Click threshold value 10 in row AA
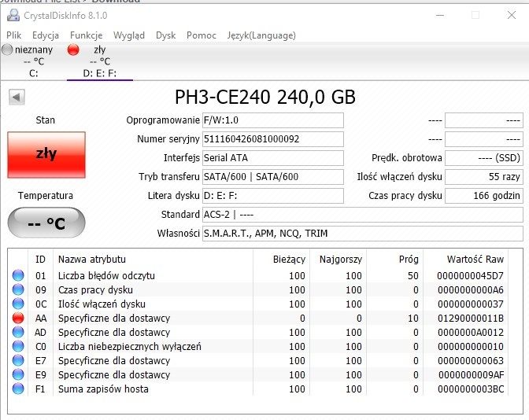This screenshot has height=420, width=529. [413, 319]
